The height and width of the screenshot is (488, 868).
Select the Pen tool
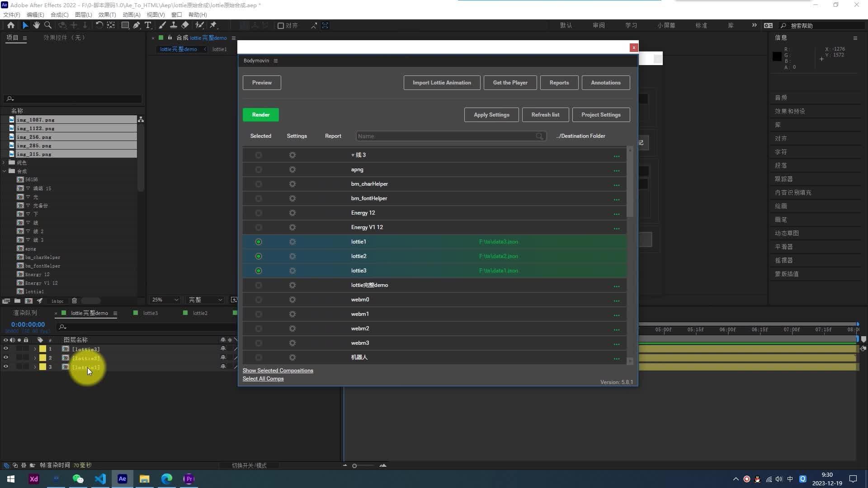point(136,25)
